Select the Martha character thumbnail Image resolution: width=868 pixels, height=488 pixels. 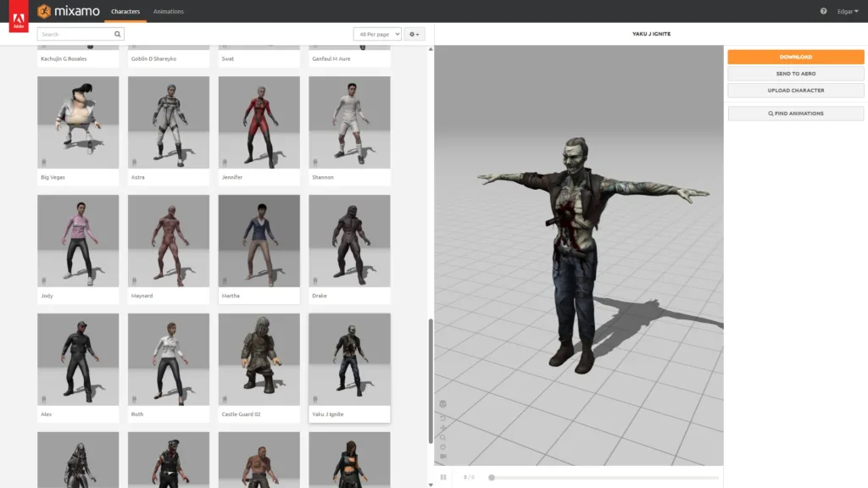point(259,241)
